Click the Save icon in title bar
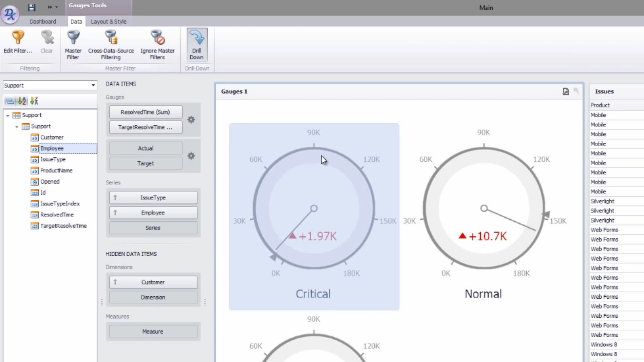 point(32,7)
